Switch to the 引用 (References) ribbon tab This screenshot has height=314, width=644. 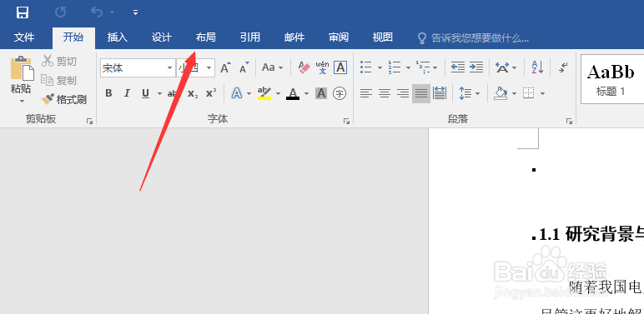click(x=250, y=37)
